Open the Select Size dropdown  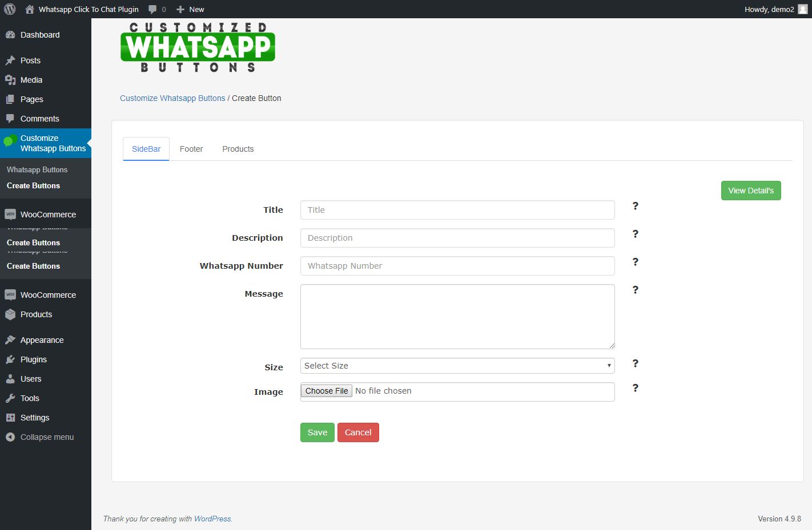(x=457, y=366)
